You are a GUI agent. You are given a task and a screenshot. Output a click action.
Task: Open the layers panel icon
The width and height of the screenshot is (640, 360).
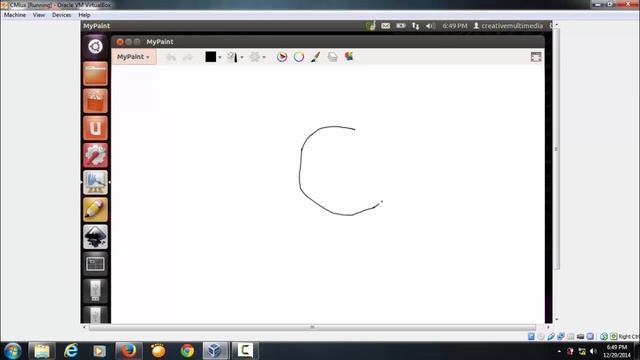[332, 57]
